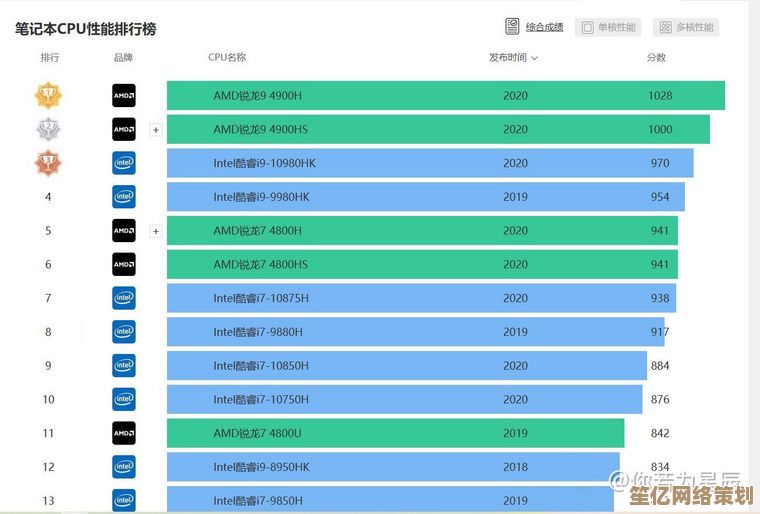Select Intel酷睿i9-8950HK CPU name
760x514 pixels.
261,466
